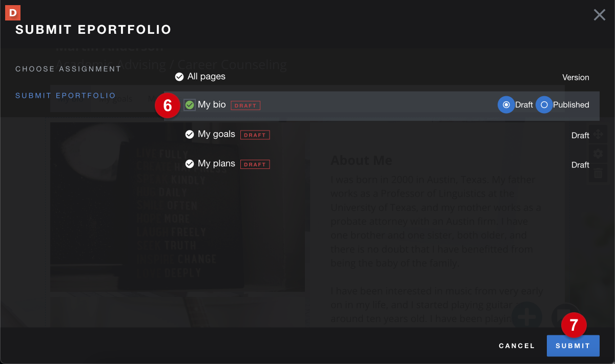Viewport: 615px width, 364px height.
Task: Uncheck the My bio page checkbox
Action: (190, 105)
